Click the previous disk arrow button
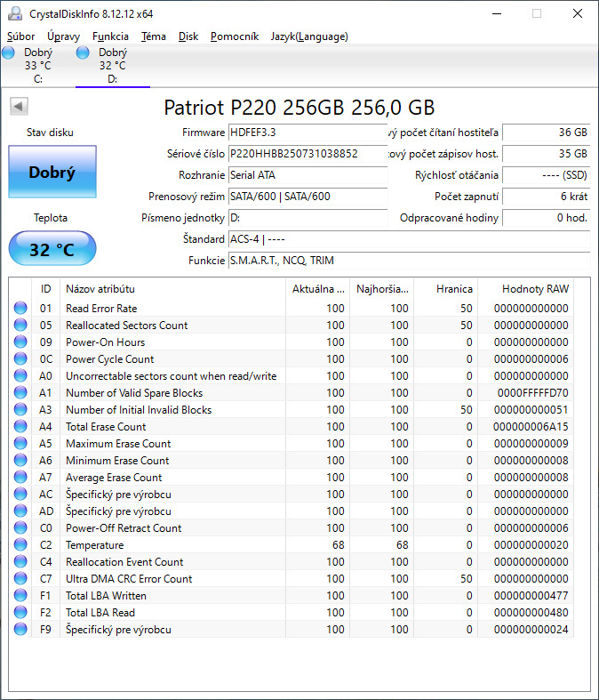This screenshot has width=599, height=700. coord(19,106)
